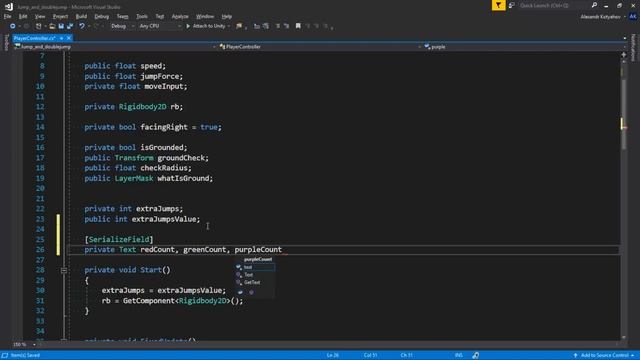Open the Window menu
This screenshot has height=360, width=640.
click(x=205, y=16)
